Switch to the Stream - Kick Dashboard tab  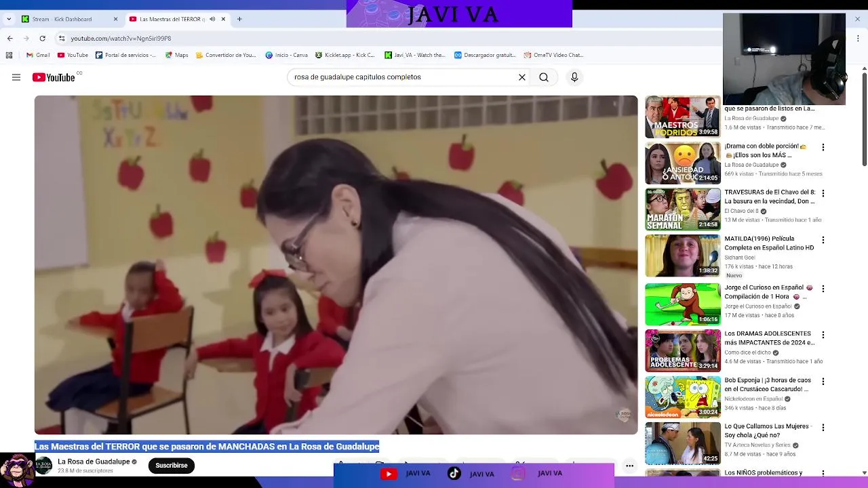(70, 19)
